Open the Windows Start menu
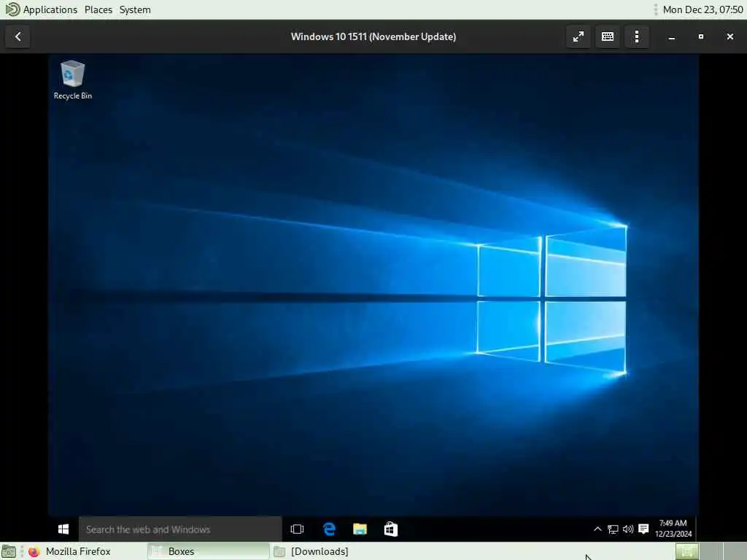Image resolution: width=747 pixels, height=560 pixels. tap(63, 529)
